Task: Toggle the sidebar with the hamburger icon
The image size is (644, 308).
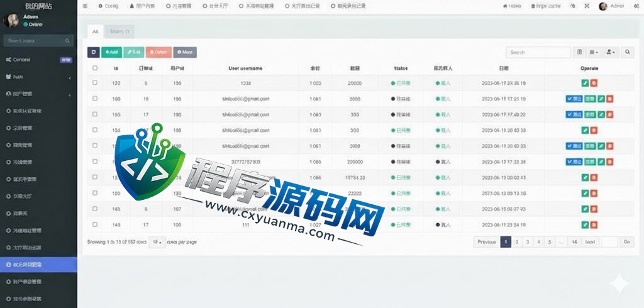Action: coord(85,6)
